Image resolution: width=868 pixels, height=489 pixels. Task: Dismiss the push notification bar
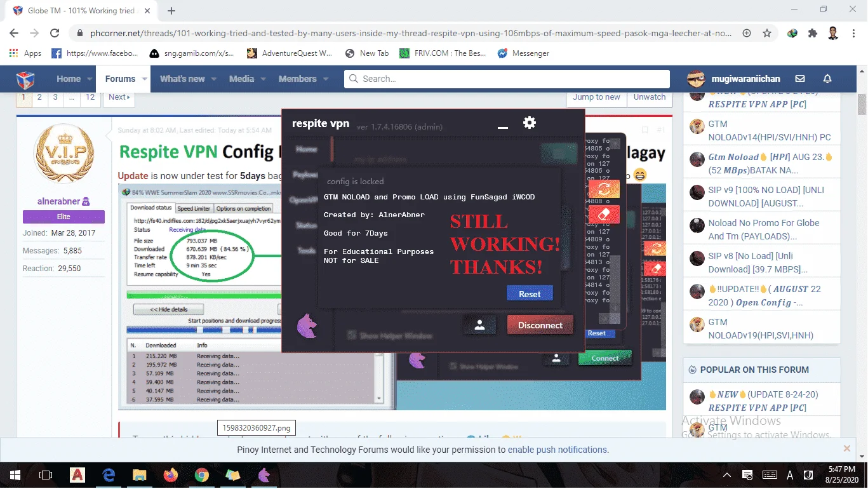(x=846, y=448)
